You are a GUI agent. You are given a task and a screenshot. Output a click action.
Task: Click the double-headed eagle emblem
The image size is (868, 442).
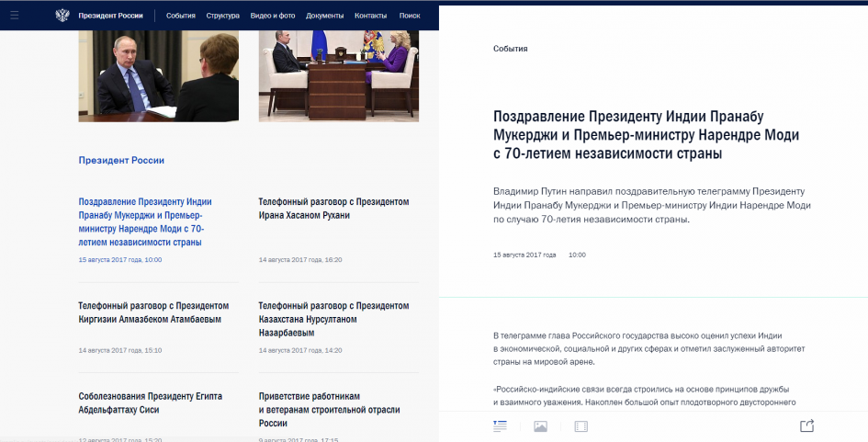coord(62,16)
